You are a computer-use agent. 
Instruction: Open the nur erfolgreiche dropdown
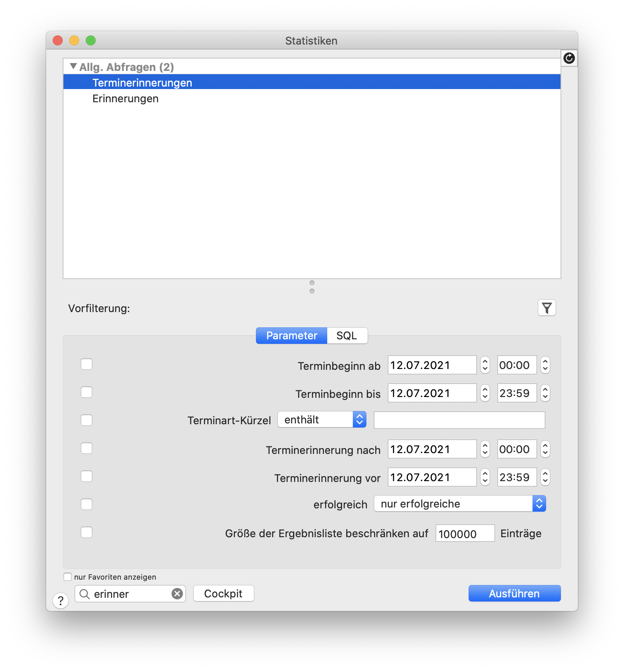point(460,504)
